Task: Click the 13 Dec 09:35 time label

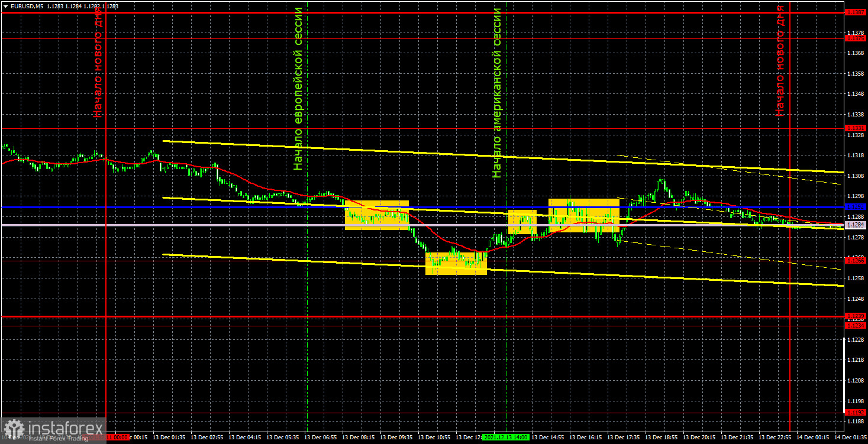Action: (398, 437)
